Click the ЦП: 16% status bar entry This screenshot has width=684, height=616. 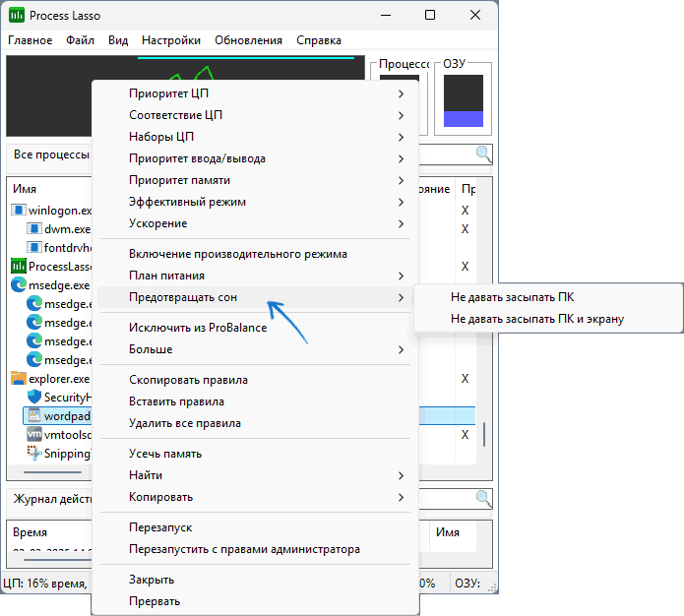(x=45, y=584)
